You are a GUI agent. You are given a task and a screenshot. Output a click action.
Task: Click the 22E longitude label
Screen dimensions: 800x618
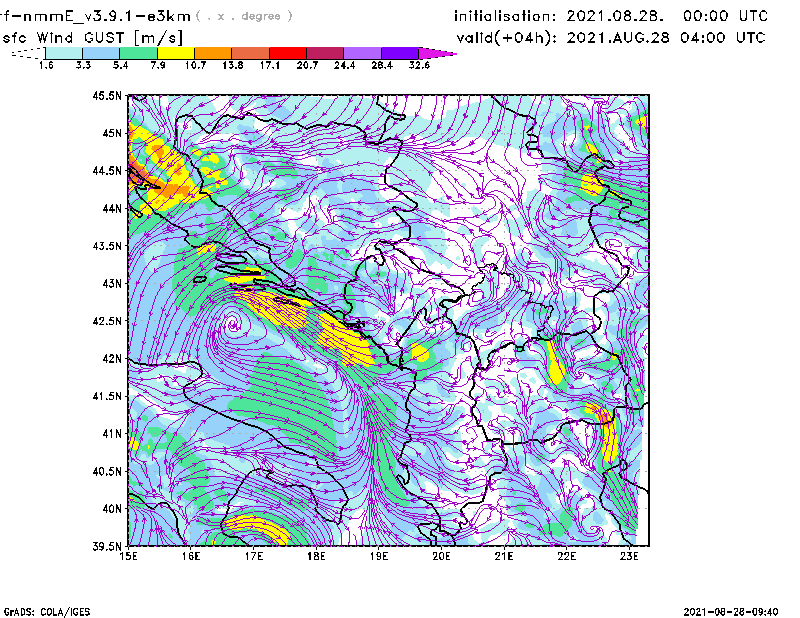pos(566,556)
